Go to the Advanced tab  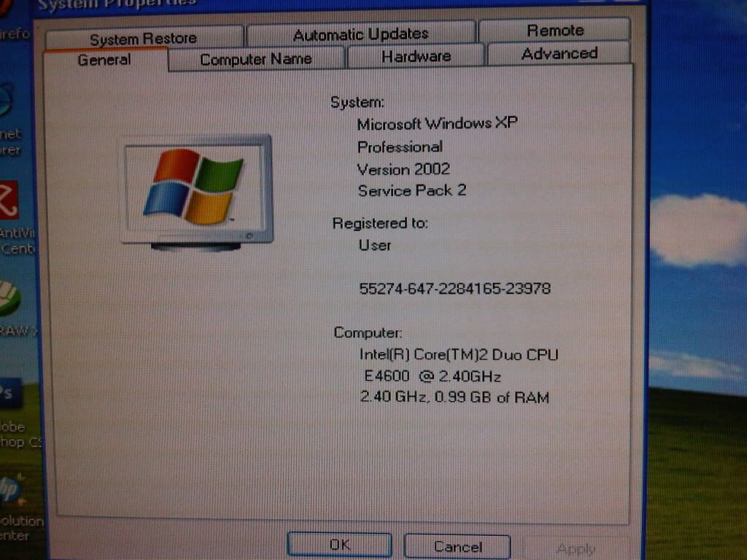pos(560,53)
